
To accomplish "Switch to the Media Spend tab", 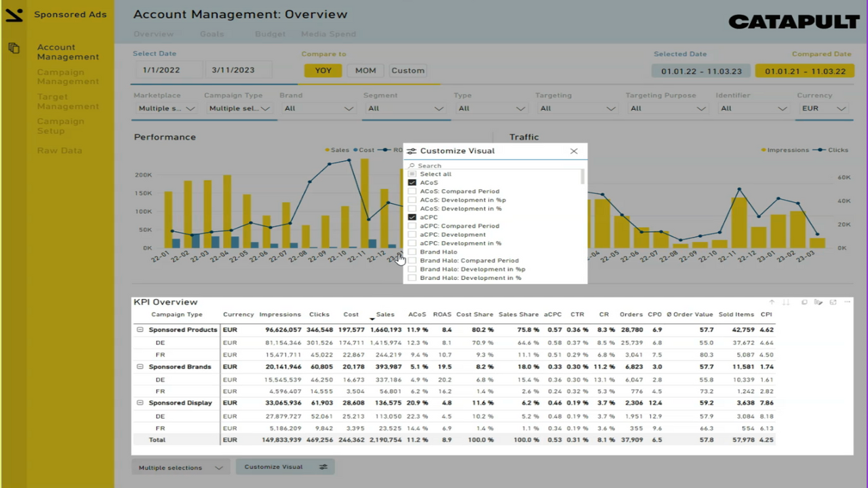I will pyautogui.click(x=328, y=34).
